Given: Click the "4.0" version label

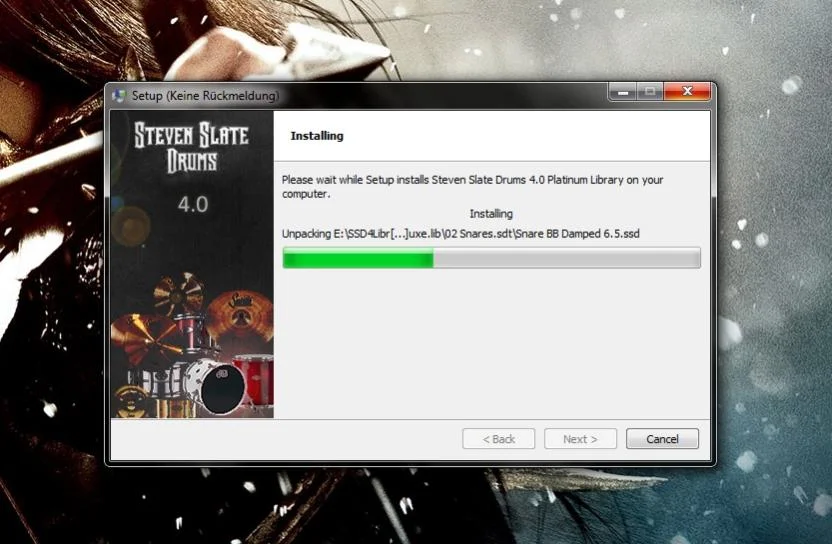Looking at the screenshot, I should tap(193, 204).
